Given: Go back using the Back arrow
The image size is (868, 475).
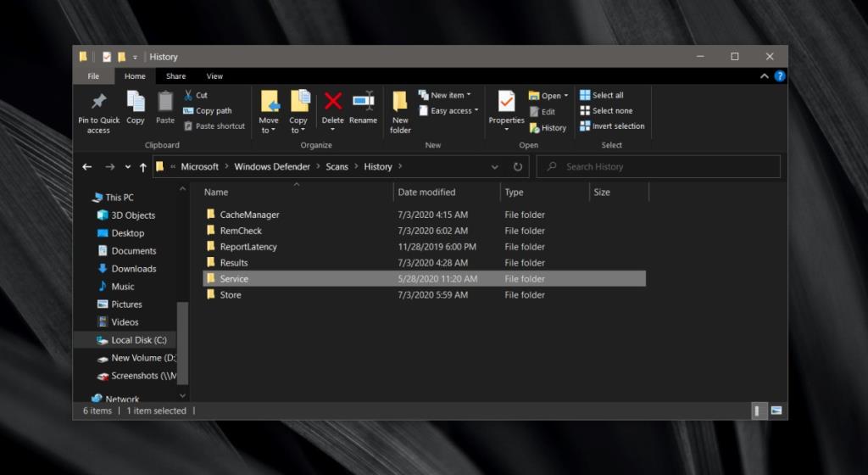Looking at the screenshot, I should coord(87,166).
